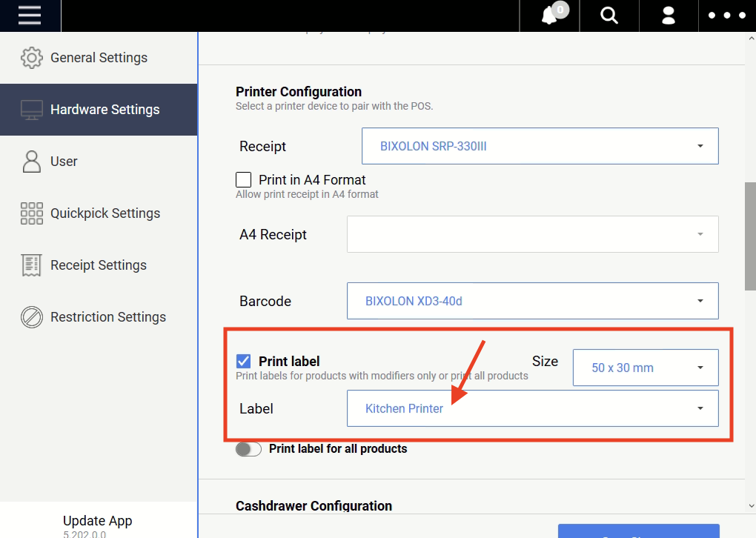Viewport: 756px width, 538px height.
Task: Open the user profile icon
Action: click(669, 16)
